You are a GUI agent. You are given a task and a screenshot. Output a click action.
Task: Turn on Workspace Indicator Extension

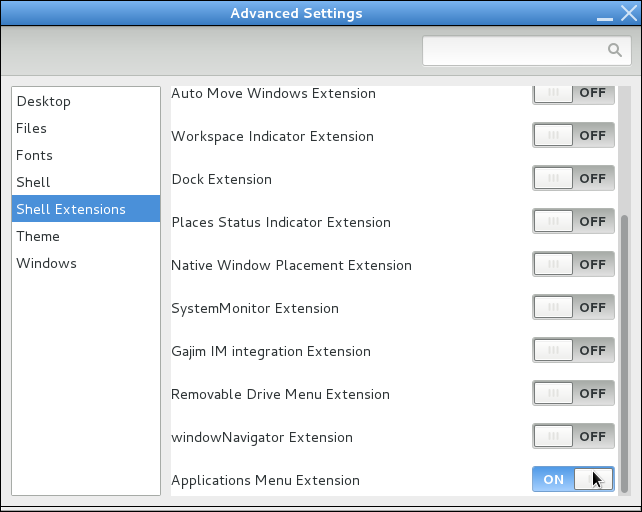(x=573, y=135)
